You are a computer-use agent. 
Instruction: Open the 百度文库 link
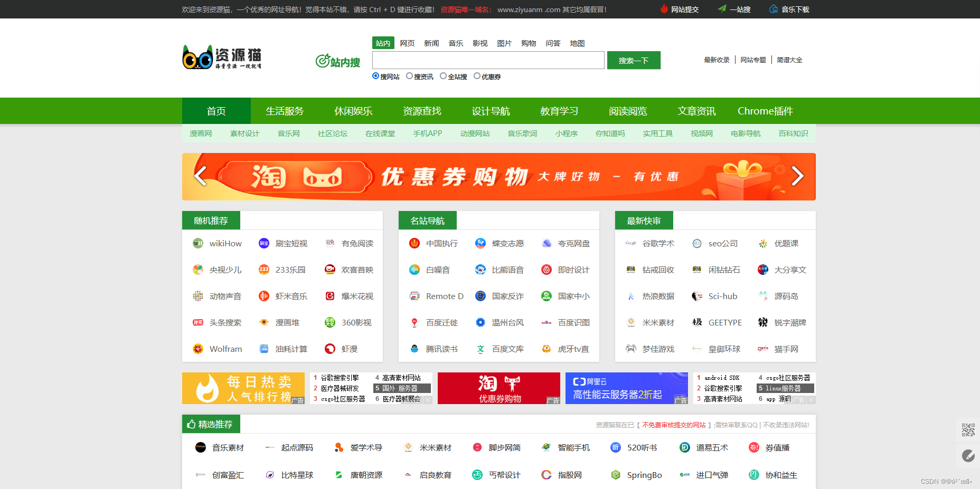508,349
